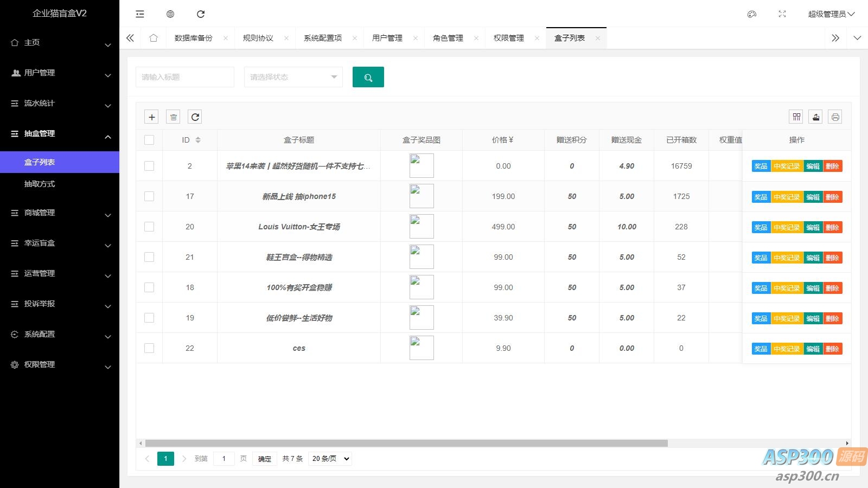Check the checkbox next to 'ces' row
868x488 pixels.
click(149, 348)
